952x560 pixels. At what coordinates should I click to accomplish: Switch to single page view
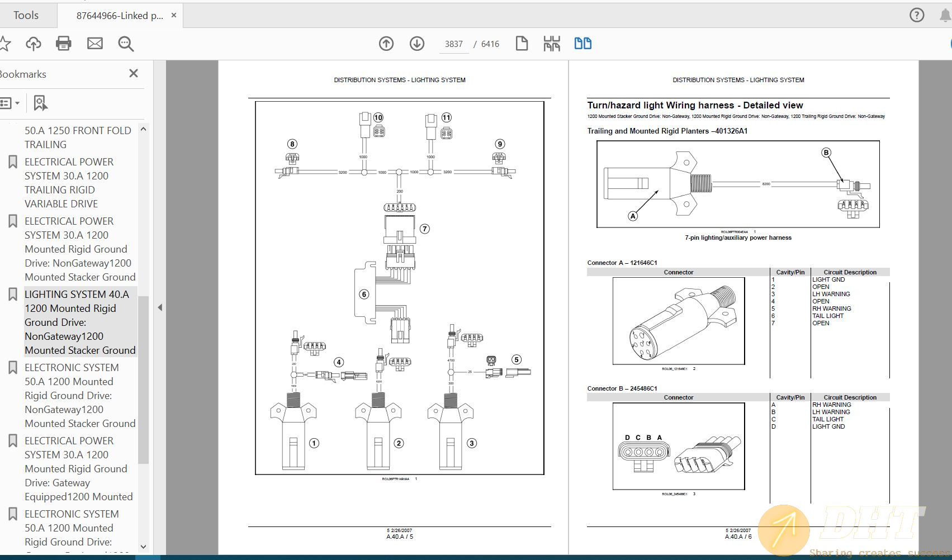coord(522,44)
